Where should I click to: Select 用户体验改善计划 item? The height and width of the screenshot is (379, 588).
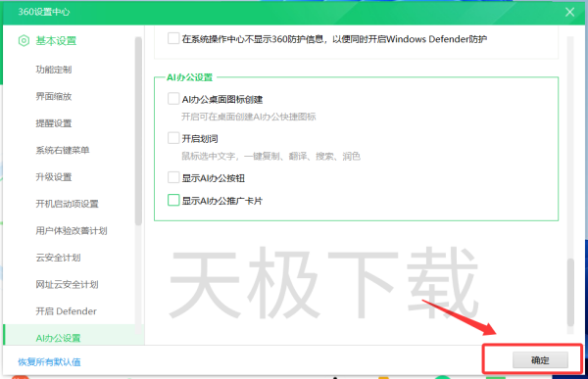point(72,230)
